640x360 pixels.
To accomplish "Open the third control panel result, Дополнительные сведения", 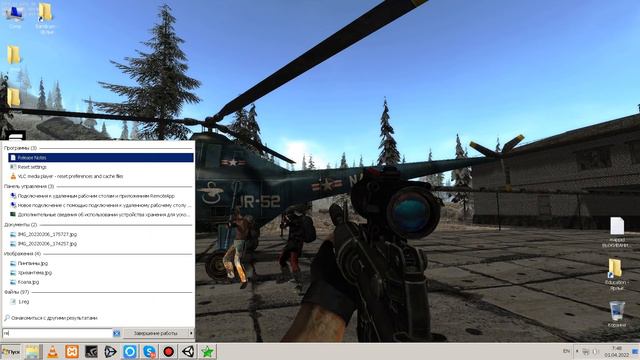I will pos(101,215).
